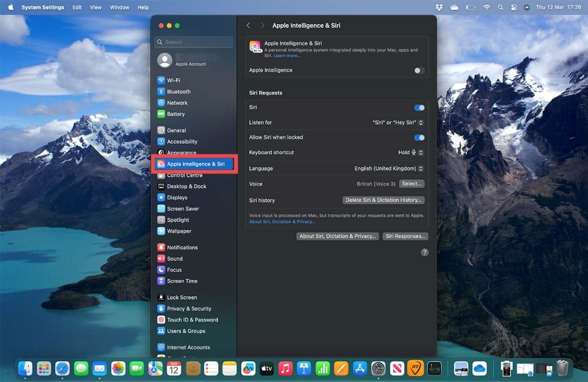Open System Settings app menu
The image size is (588, 382).
click(42, 7)
